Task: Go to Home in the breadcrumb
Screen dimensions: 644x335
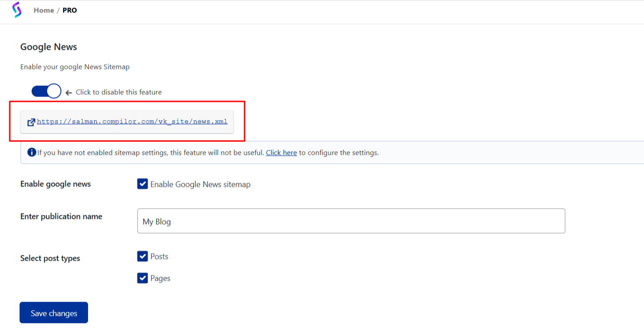Action: (44, 10)
